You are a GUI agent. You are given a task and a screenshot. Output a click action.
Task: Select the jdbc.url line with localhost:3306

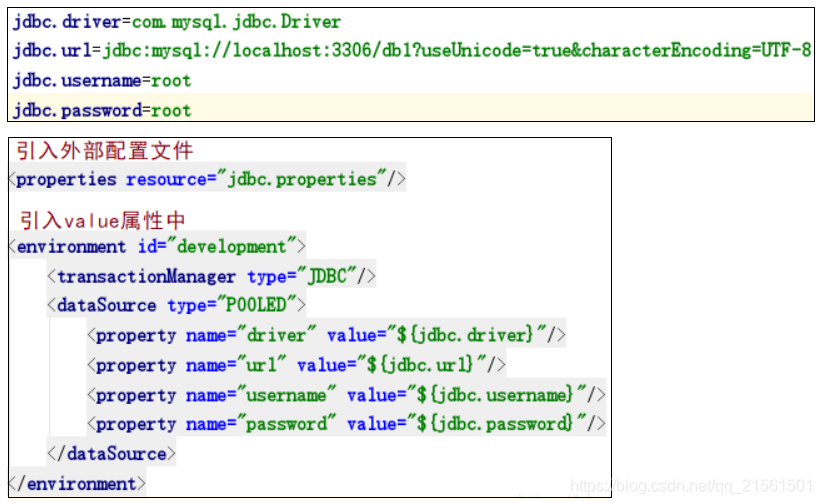[x=412, y=51]
